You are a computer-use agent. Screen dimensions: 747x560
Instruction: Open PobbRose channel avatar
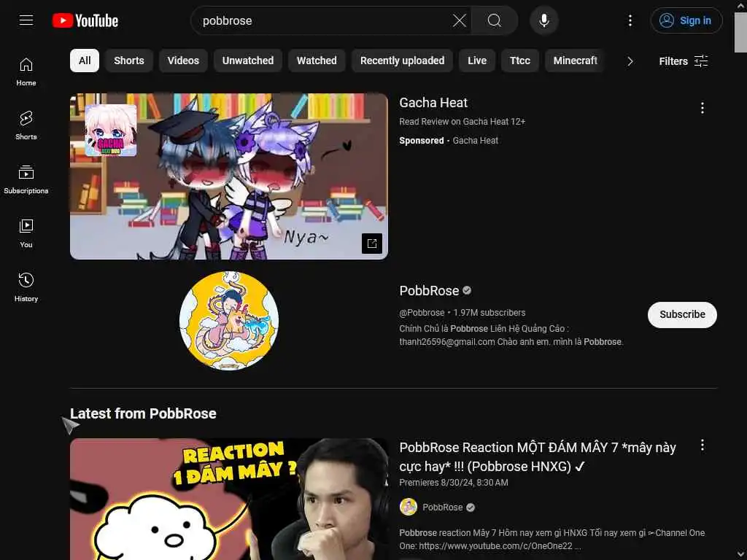[x=228, y=321]
